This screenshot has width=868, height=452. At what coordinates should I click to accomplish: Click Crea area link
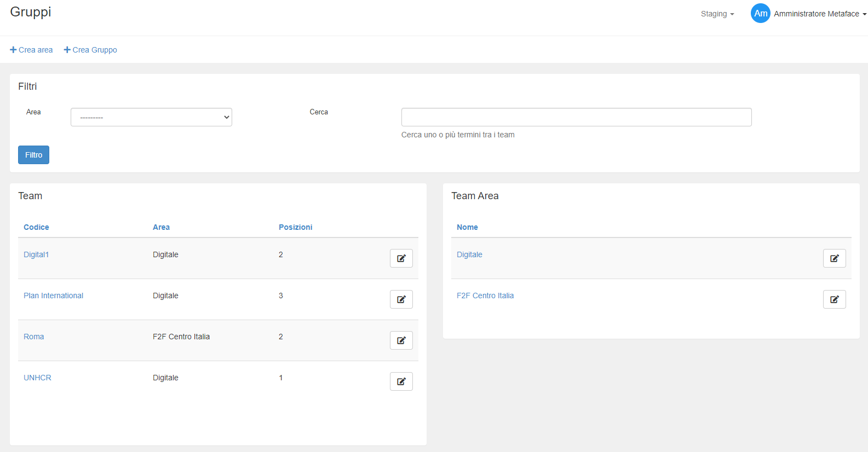tap(32, 50)
